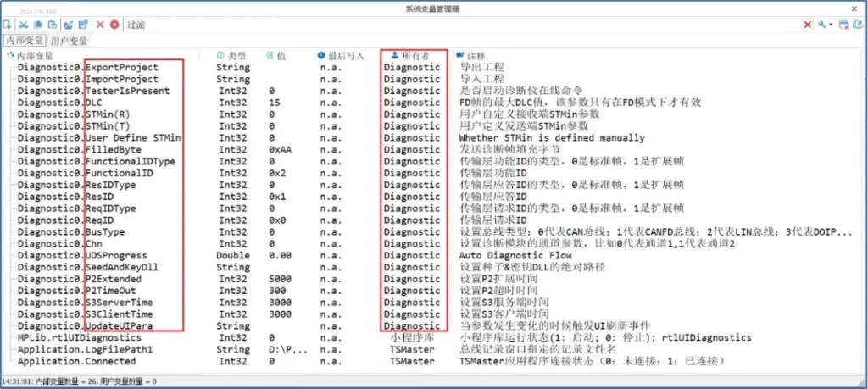Click the paste toolbar icon

(52, 25)
